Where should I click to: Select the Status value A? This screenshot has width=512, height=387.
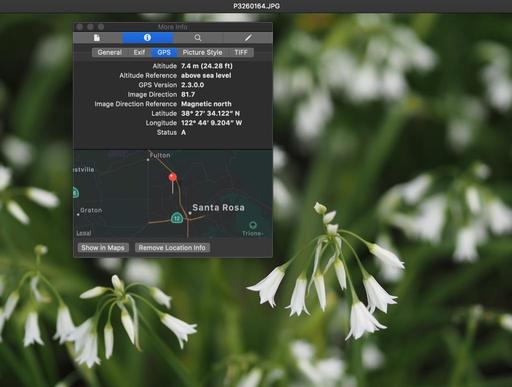pos(183,132)
